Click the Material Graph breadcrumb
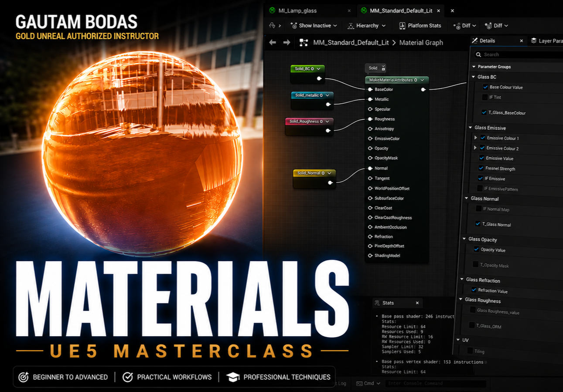Screen dimensions: 563x392 point(421,42)
